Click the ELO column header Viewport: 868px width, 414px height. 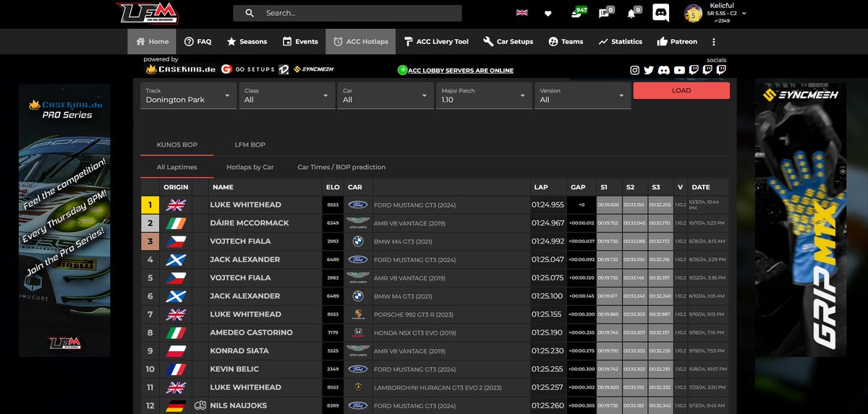(333, 187)
